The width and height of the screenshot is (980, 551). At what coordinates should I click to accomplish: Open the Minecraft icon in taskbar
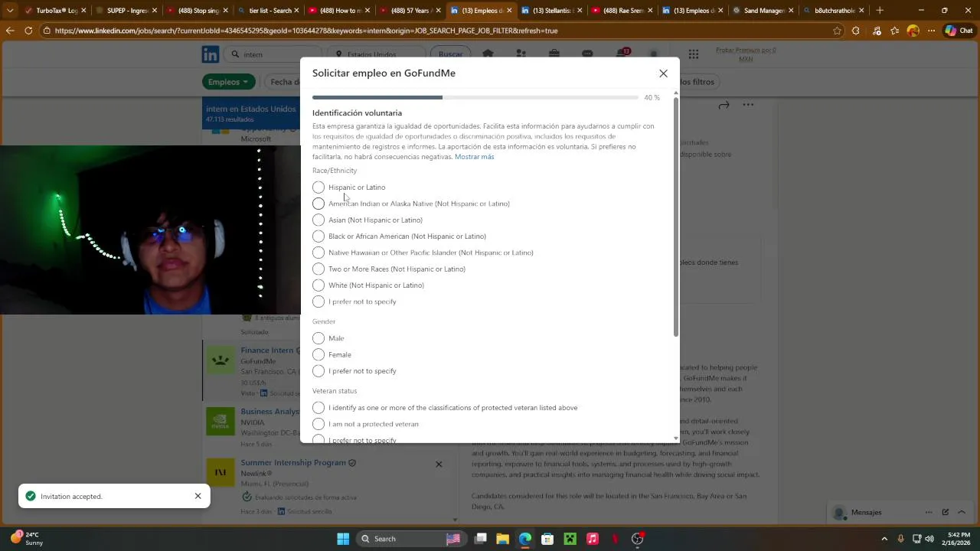click(x=570, y=539)
